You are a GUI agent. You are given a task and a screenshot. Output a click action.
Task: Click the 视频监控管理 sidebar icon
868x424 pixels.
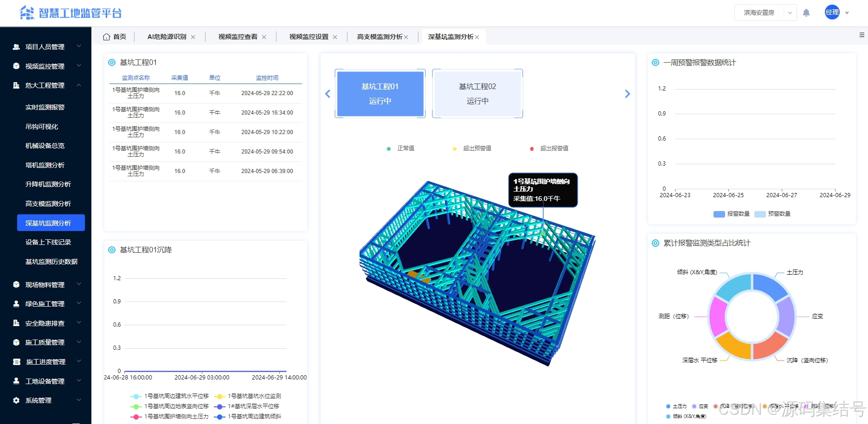point(16,66)
